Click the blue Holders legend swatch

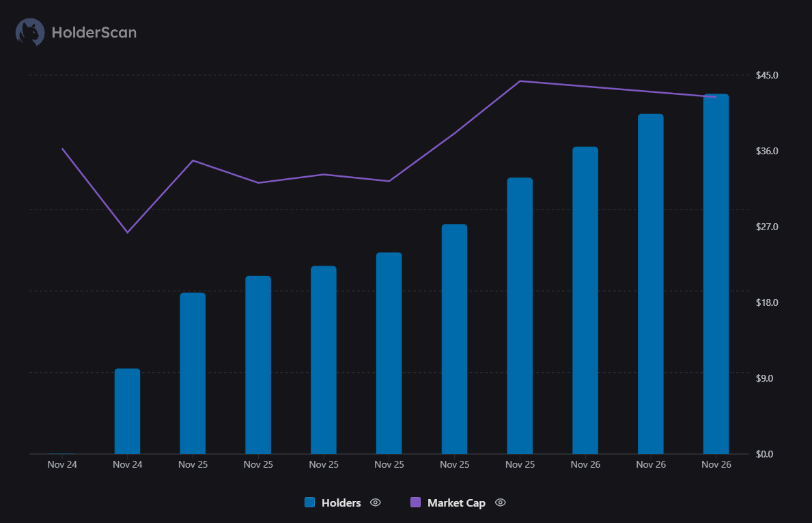(311, 503)
